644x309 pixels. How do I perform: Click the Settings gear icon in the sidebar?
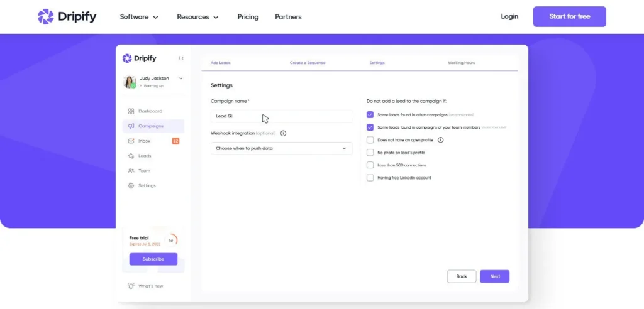click(x=131, y=185)
